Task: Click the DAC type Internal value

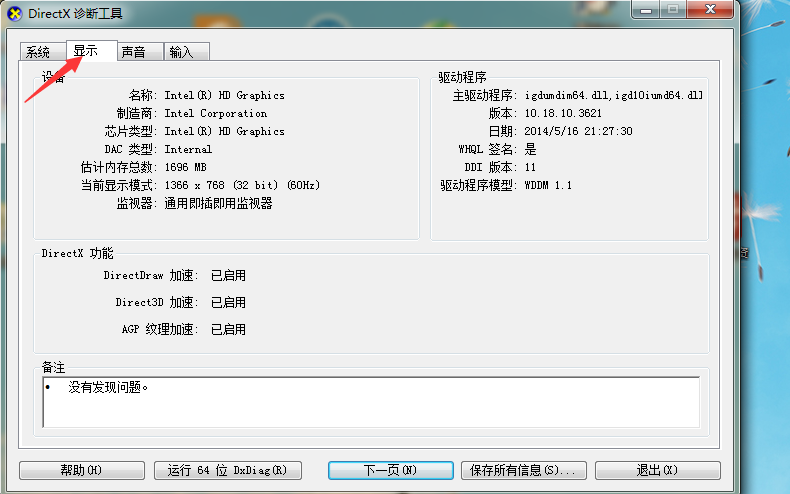Action: tap(188, 149)
